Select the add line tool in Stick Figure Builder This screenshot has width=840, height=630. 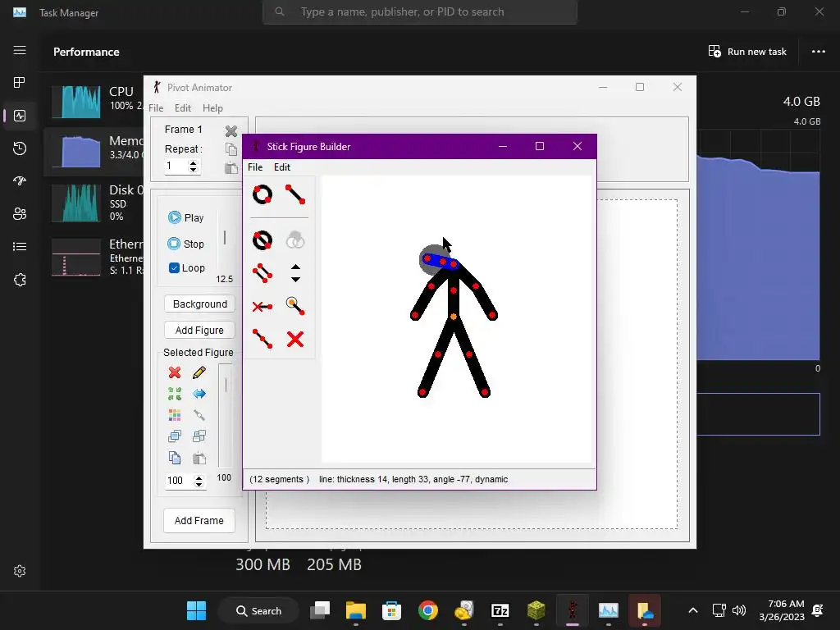[x=295, y=194]
